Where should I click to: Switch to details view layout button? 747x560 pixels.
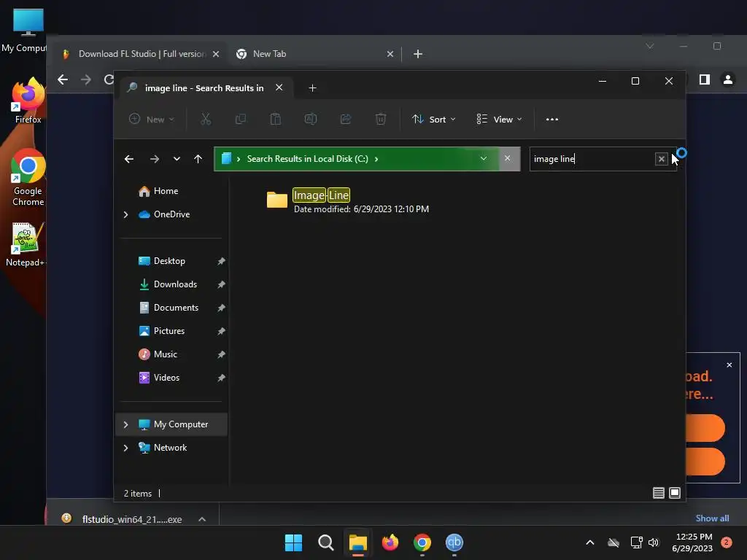click(x=659, y=493)
